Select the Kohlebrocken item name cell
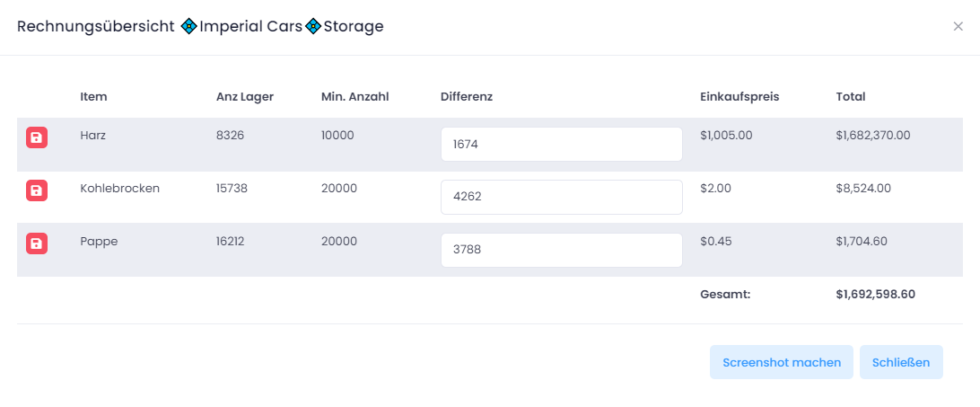Image resolution: width=980 pixels, height=407 pixels. [119, 189]
